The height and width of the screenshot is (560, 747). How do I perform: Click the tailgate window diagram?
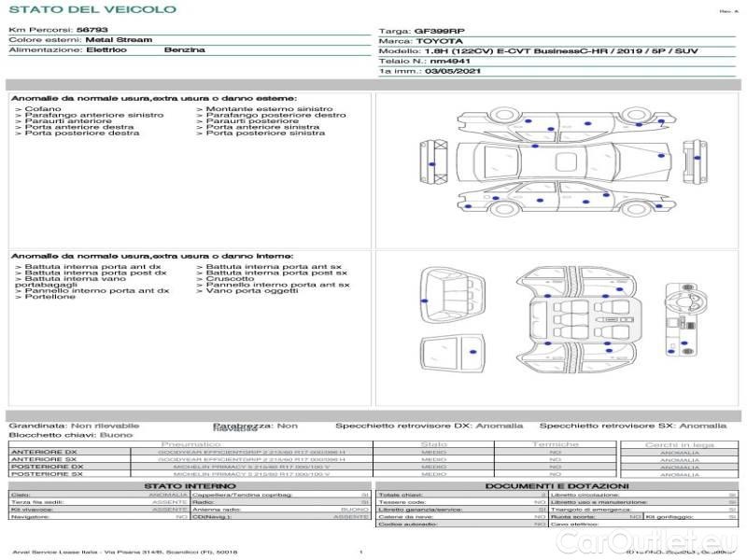point(452,353)
